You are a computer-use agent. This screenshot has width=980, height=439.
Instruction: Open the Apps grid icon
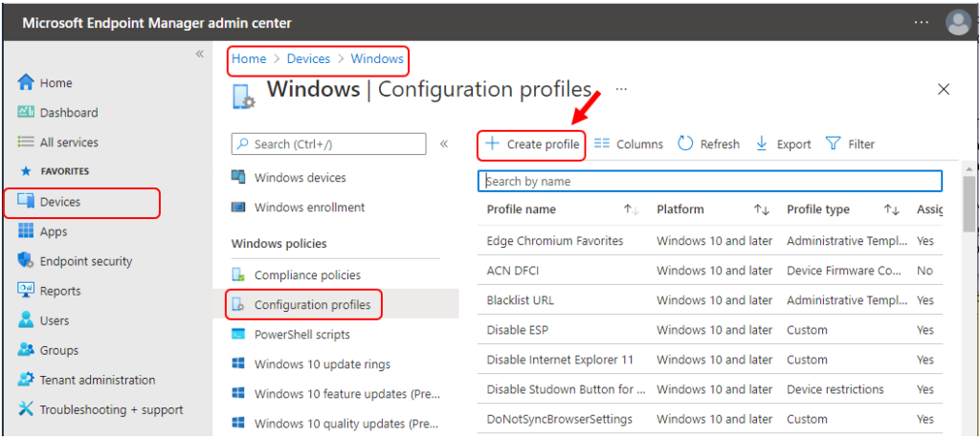point(26,231)
